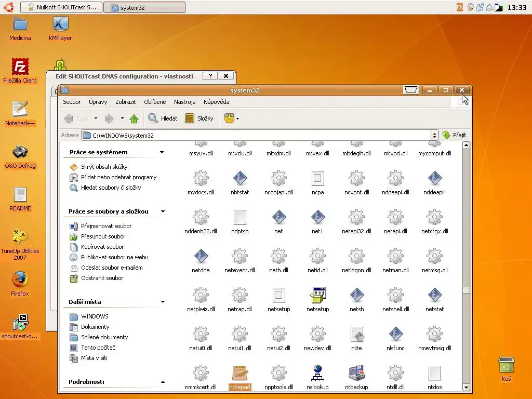Open the Nápověda menu
Image resolution: width=532 pixels, height=399 pixels.
217,102
